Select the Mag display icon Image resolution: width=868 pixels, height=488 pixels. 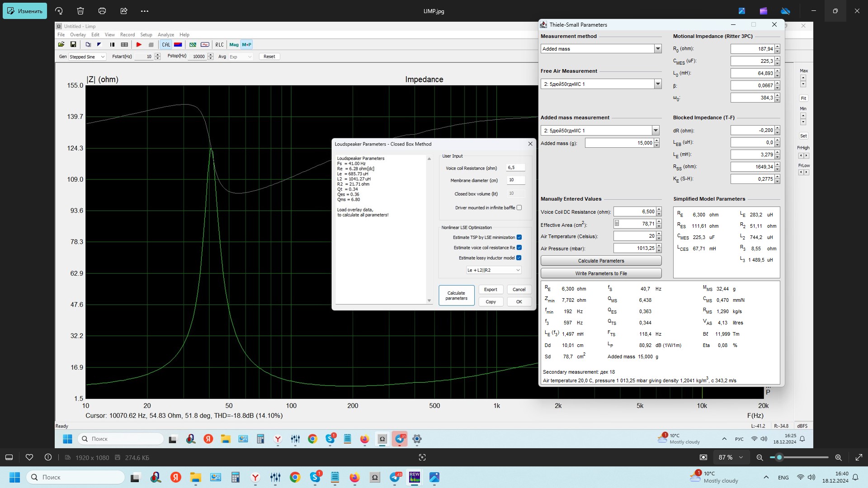[x=234, y=45]
